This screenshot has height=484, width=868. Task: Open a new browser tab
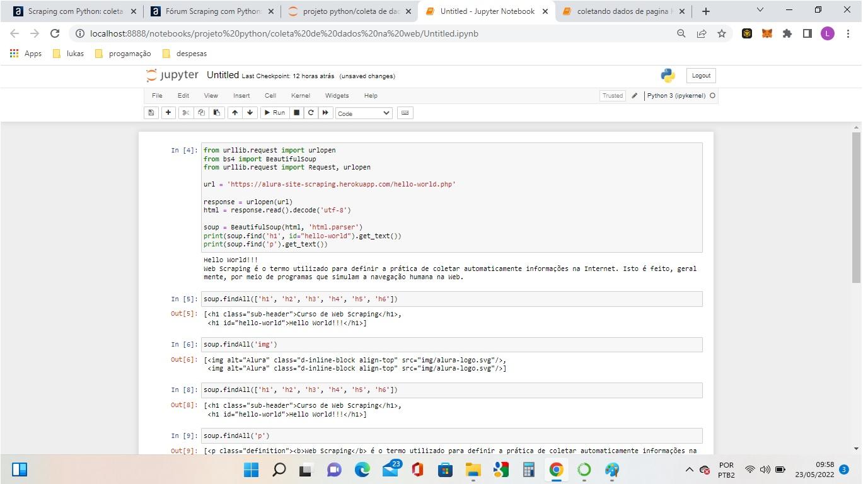[x=705, y=11]
